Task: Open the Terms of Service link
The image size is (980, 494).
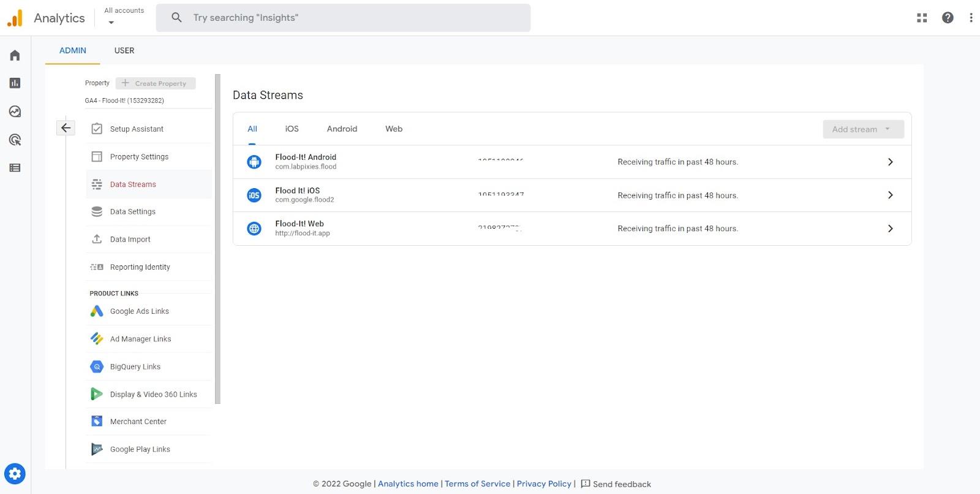Action: (477, 484)
